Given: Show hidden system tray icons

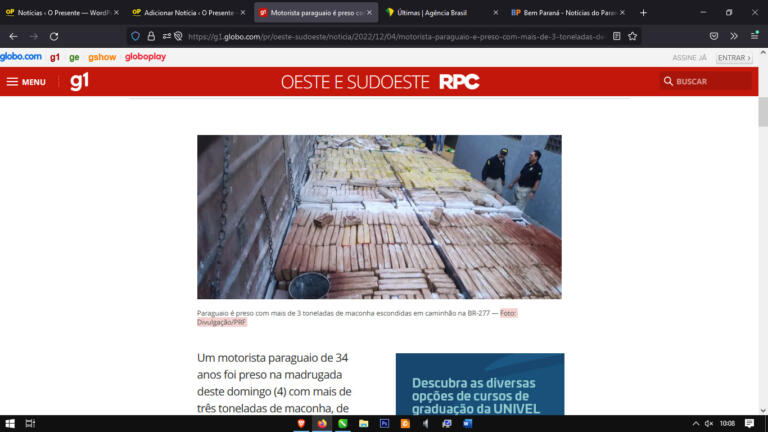Looking at the screenshot, I should pyautogui.click(x=696, y=424).
